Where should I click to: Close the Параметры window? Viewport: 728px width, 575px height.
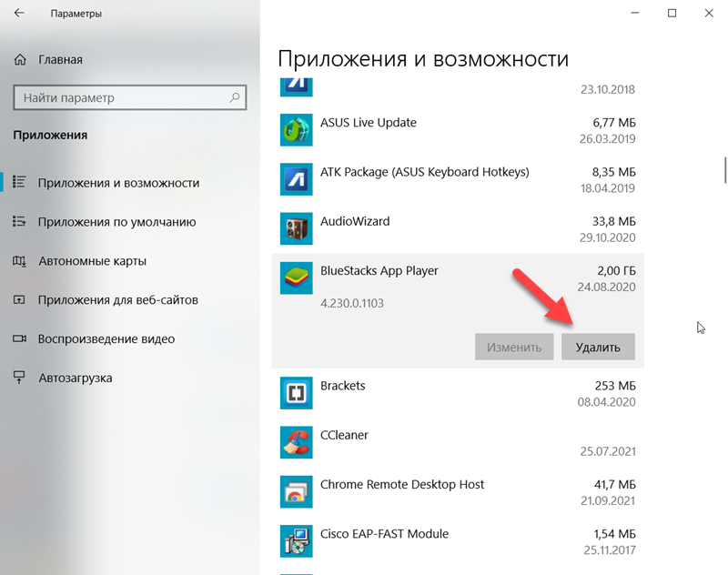[x=709, y=13]
